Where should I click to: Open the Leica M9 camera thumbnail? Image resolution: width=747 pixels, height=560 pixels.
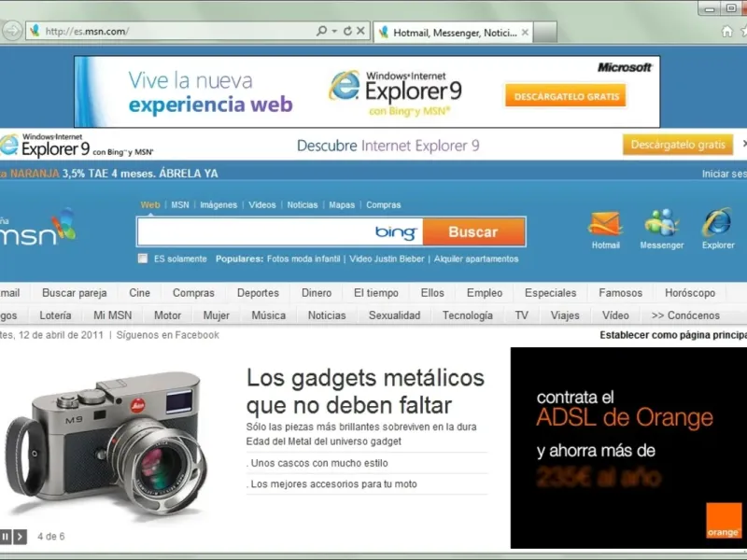tap(107, 441)
